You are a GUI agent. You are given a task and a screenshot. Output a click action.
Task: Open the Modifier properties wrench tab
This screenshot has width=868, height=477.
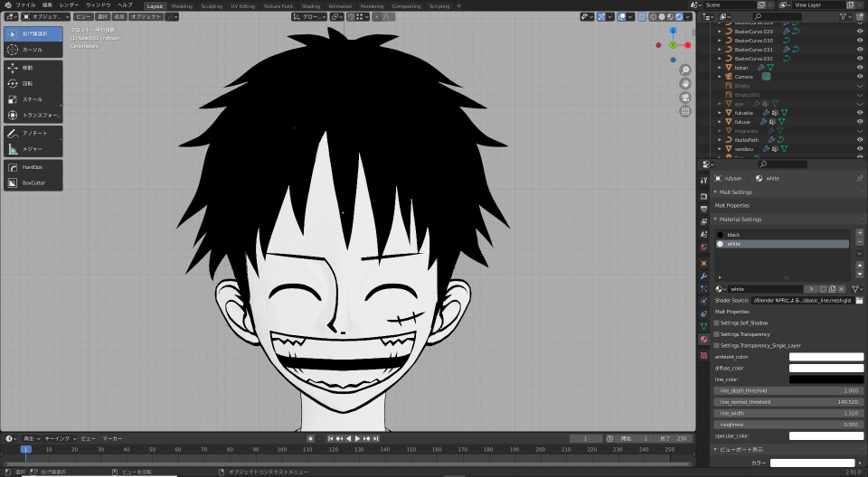[703, 276]
